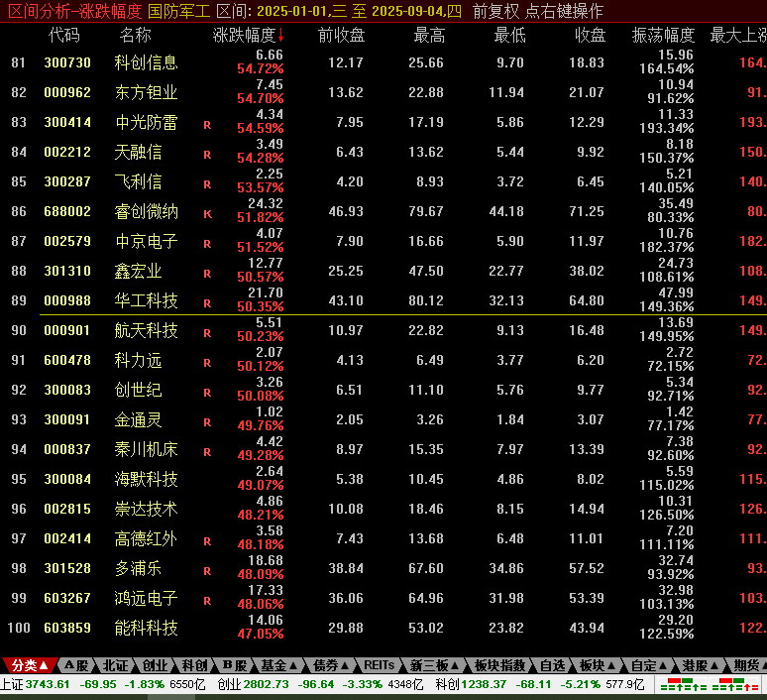This screenshot has height=700, width=767.
Task: Open the 新三板 dropdown tab
Action: click(434, 665)
